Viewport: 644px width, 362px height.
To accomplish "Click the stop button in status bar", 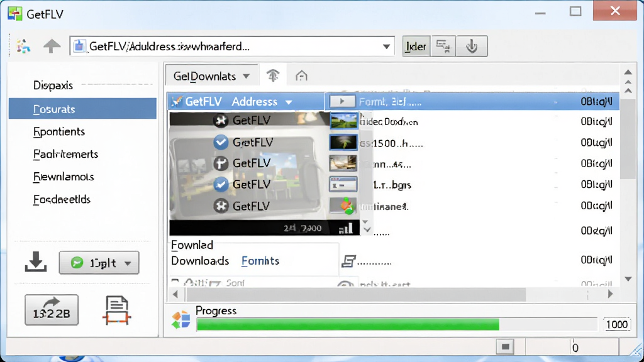I will [505, 347].
